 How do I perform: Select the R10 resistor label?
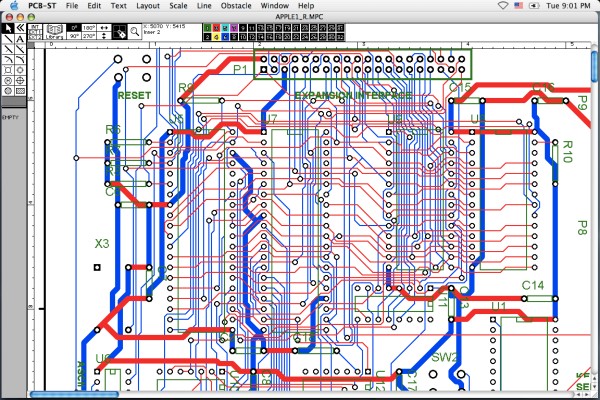[568, 152]
